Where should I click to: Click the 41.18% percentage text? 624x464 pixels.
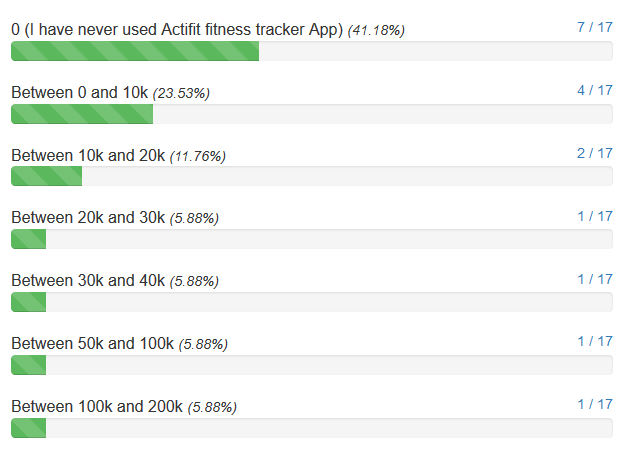(376, 30)
